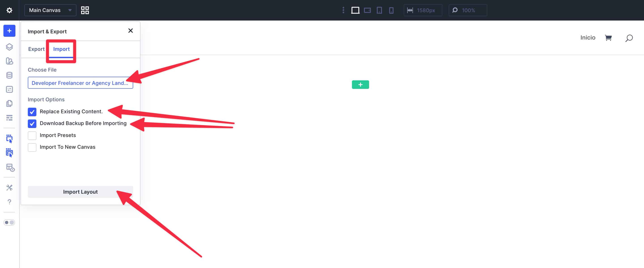Enable Import To New Canvas checkbox

pos(32,147)
